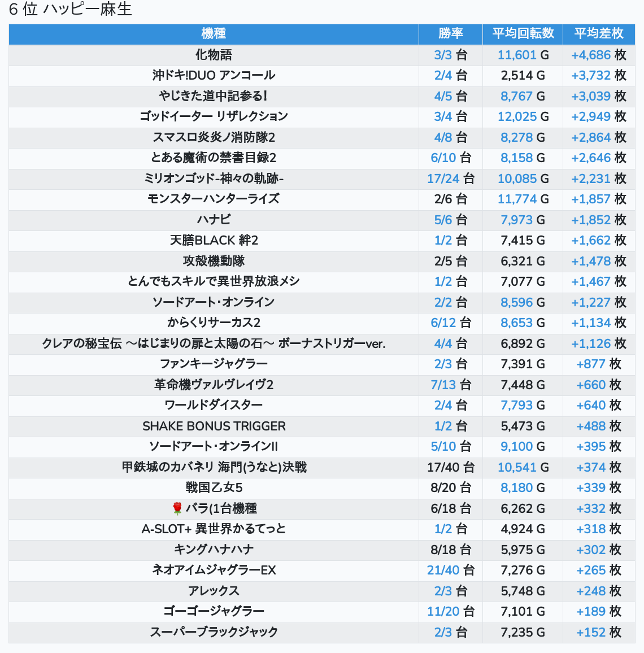Viewport: 644px width, 653px height.
Task: Click the やじきた道中記参る! cell
Action: (214, 96)
